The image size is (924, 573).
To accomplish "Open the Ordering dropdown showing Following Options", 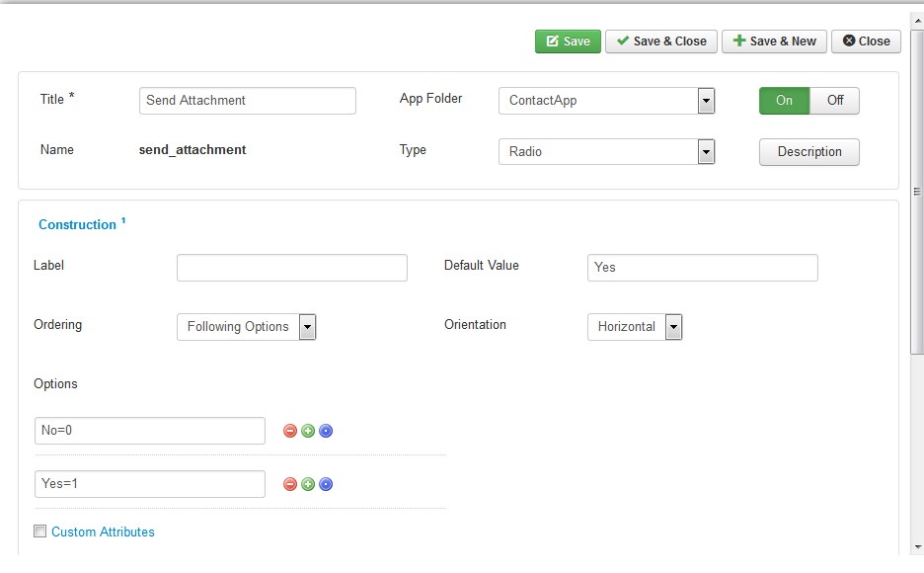I will (x=247, y=327).
